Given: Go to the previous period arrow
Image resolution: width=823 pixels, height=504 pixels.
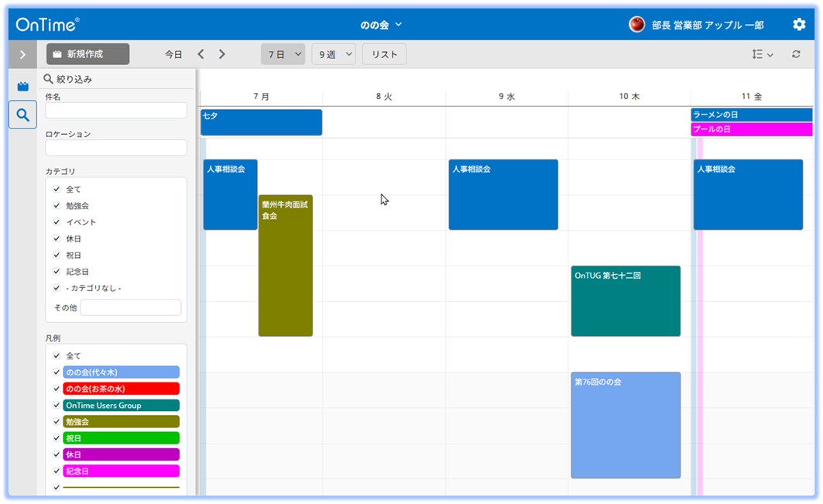Looking at the screenshot, I should pos(201,54).
